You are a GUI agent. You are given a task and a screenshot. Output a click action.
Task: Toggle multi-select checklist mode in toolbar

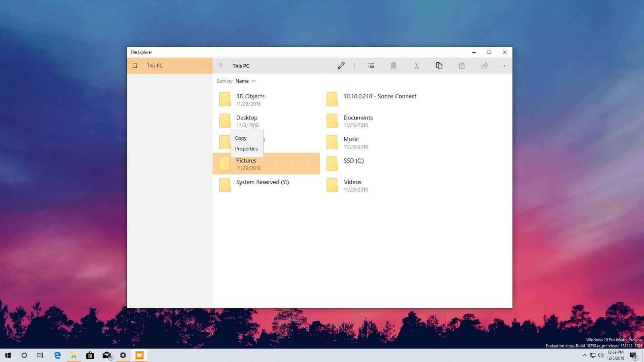coord(371,66)
